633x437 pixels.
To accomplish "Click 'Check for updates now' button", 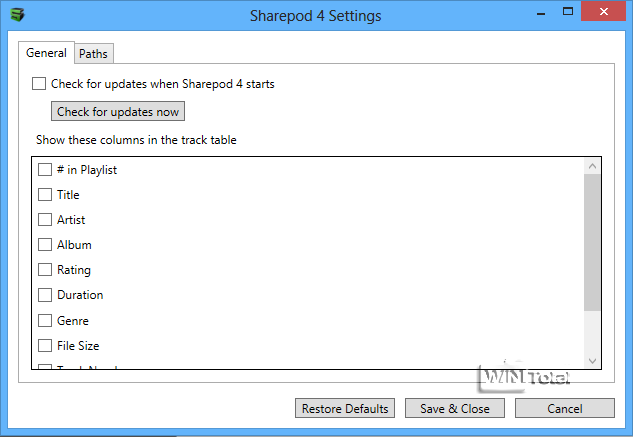I will point(118,111).
